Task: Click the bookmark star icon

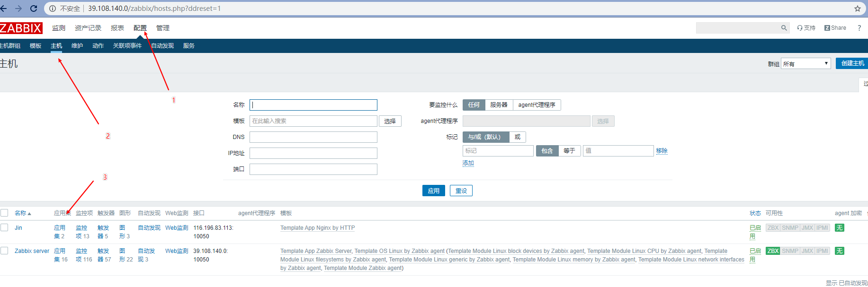Action: pyautogui.click(x=858, y=9)
